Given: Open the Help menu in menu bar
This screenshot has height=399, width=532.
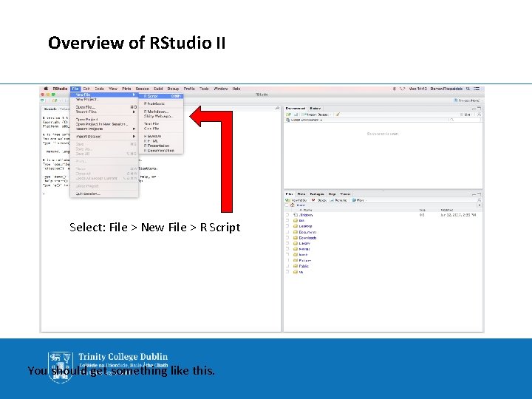Looking at the screenshot, I should (236, 89).
